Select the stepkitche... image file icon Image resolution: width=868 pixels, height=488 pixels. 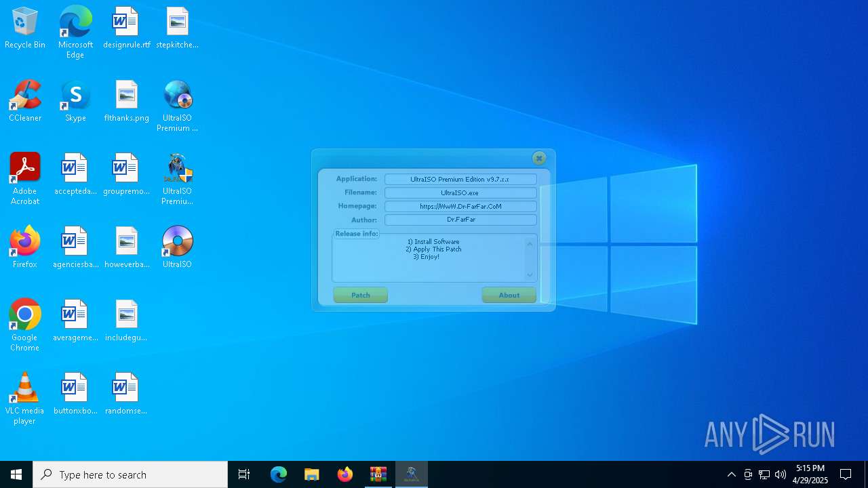pos(177,28)
